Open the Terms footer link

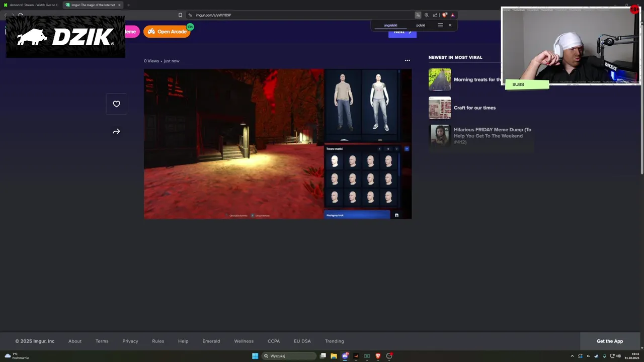(102, 341)
